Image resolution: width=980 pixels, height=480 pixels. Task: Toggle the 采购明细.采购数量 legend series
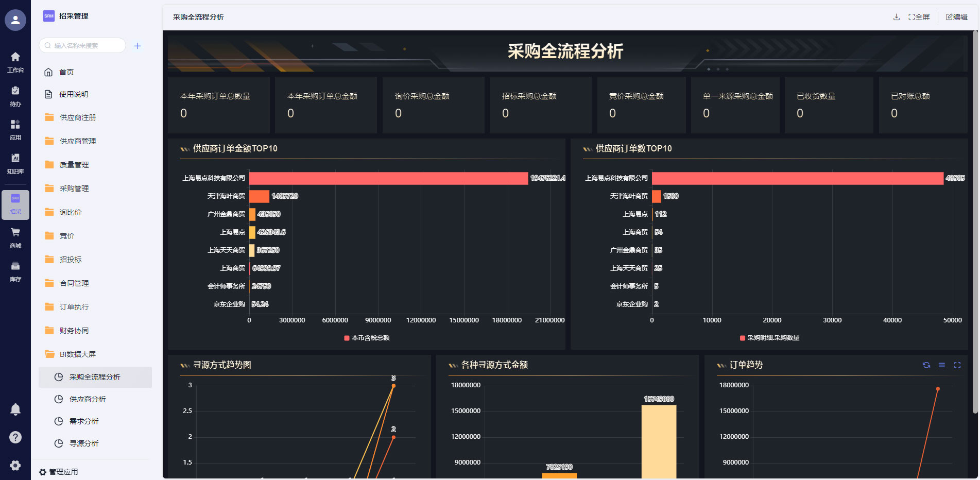769,338
